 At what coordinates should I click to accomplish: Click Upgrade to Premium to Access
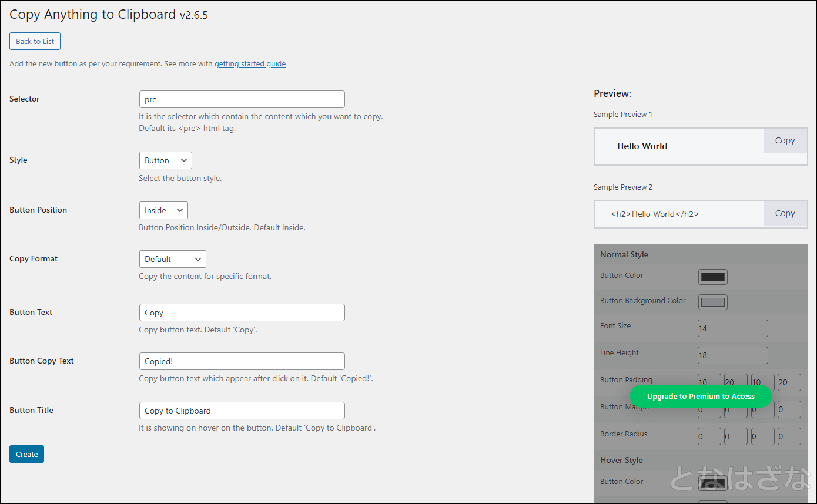click(701, 397)
